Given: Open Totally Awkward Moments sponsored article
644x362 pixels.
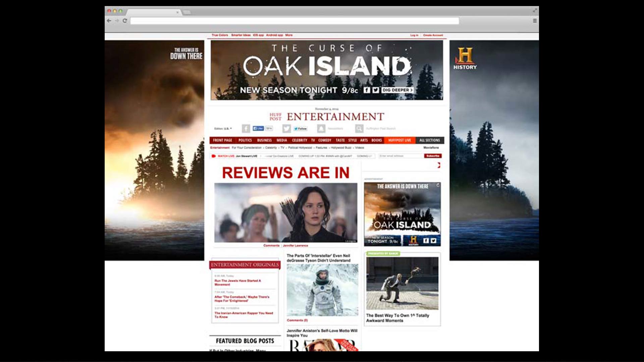Looking at the screenshot, I should pos(397,318).
